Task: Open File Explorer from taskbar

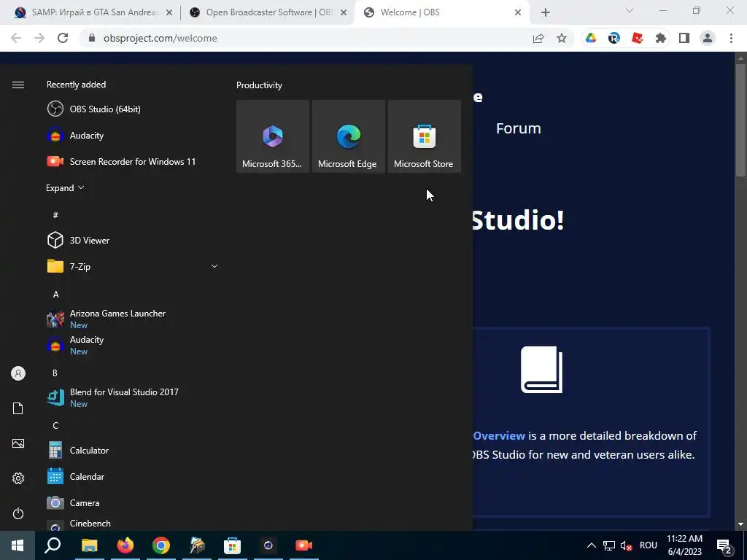Action: [89, 545]
